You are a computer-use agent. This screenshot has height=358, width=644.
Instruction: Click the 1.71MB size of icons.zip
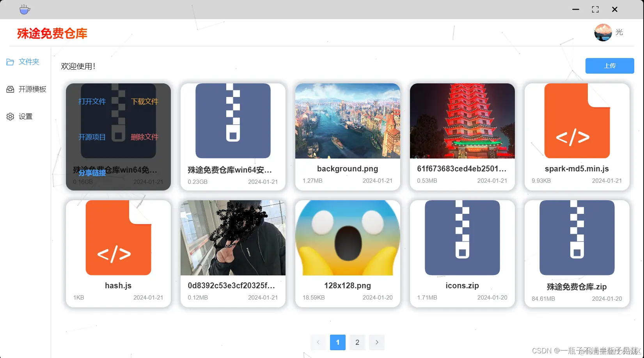[427, 298]
